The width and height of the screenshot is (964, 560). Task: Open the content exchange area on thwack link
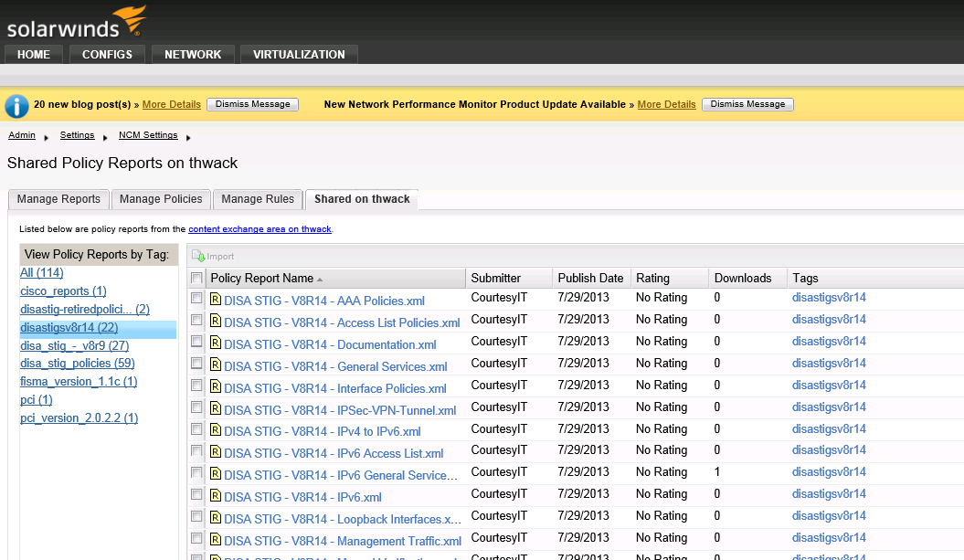[260, 229]
